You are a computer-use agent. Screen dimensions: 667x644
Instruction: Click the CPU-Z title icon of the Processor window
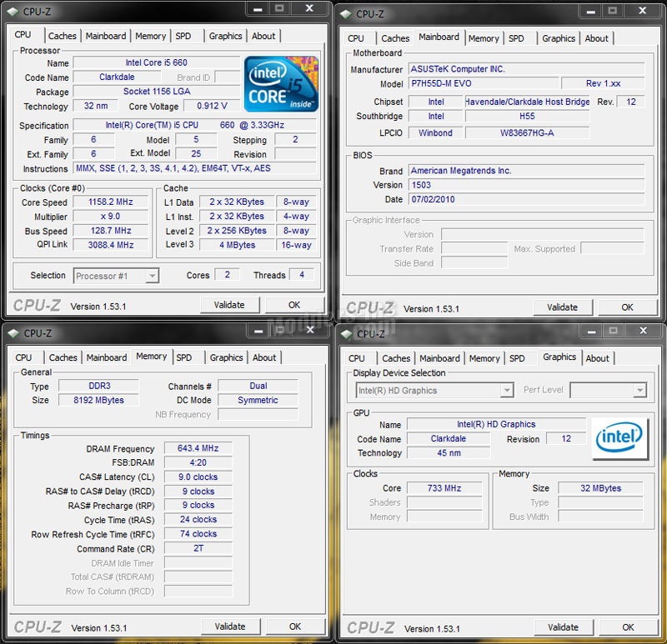click(13, 12)
